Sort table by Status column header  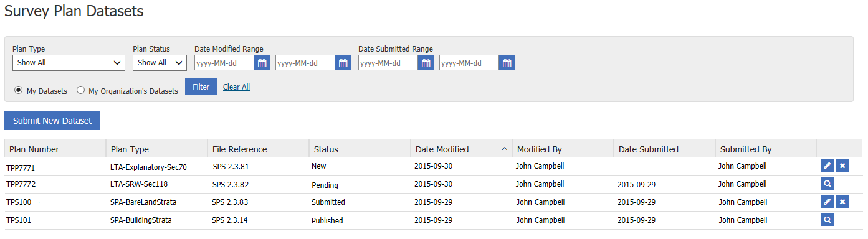(360, 149)
